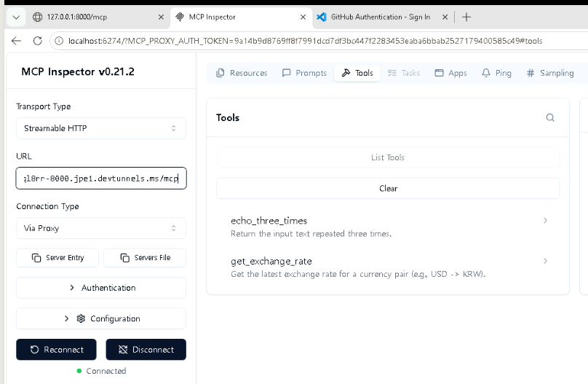The height and width of the screenshot is (384, 588).
Task: Reconnect to the MCP server
Action: tap(56, 350)
